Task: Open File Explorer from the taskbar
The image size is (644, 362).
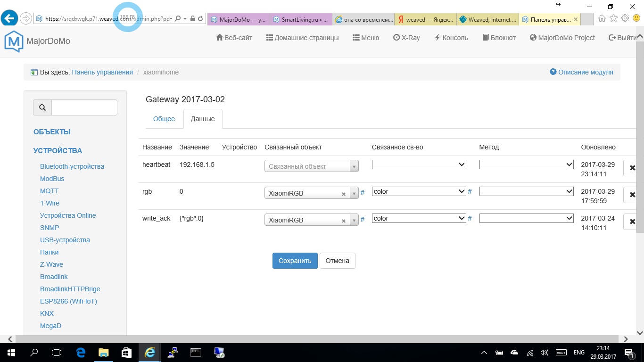Action: [103, 352]
